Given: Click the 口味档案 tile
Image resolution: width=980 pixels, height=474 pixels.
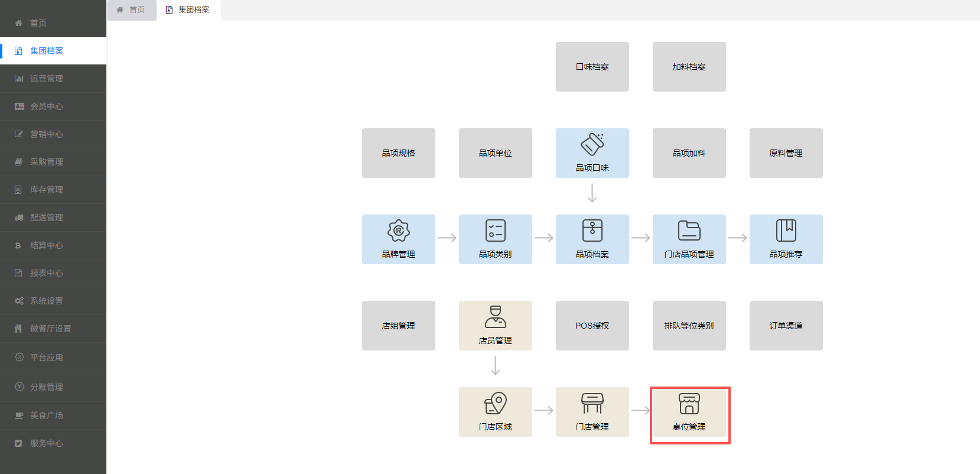Looking at the screenshot, I should click(592, 67).
